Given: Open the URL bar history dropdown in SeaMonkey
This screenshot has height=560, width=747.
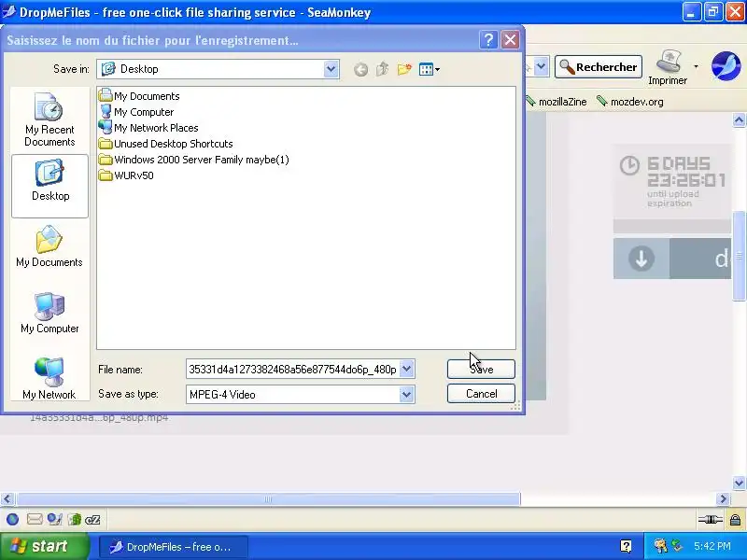Looking at the screenshot, I should coord(541,66).
